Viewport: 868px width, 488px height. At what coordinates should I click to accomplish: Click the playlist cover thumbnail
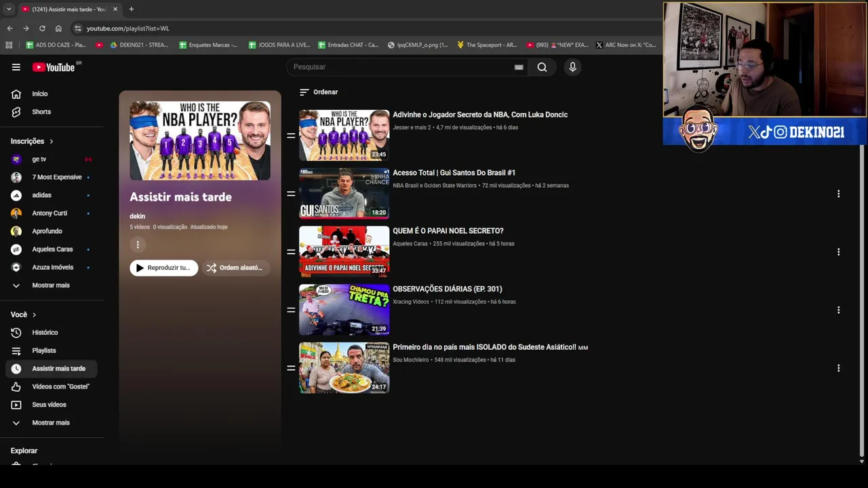[x=200, y=141]
